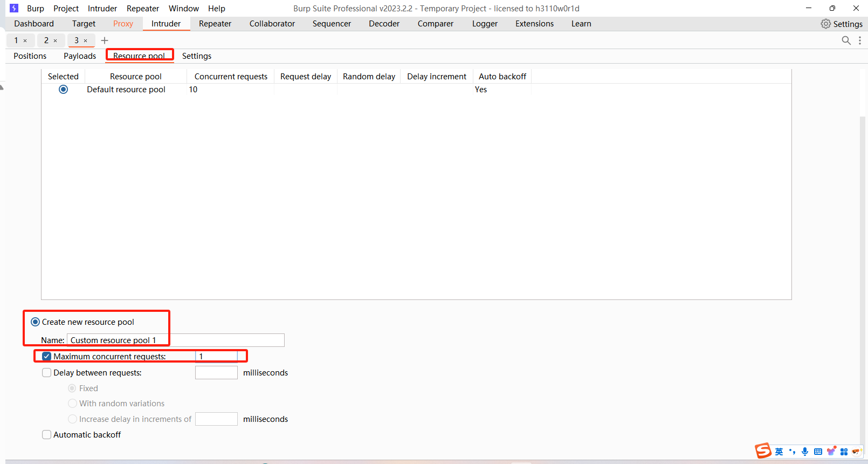The image size is (868, 464).
Task: Switch to the Decoder tab
Action: point(384,24)
